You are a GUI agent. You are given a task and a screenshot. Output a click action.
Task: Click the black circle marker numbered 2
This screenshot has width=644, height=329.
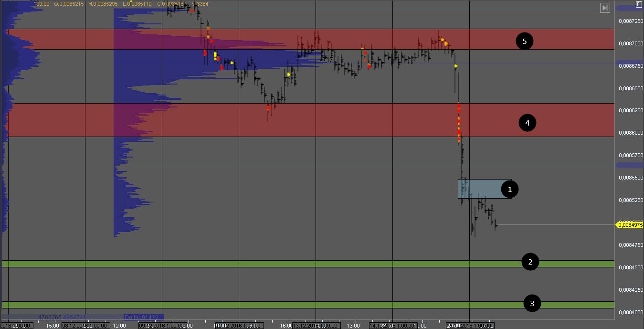(530, 262)
